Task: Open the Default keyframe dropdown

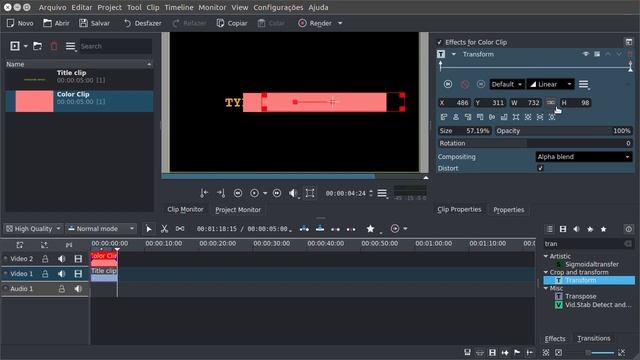Action: coord(507,84)
